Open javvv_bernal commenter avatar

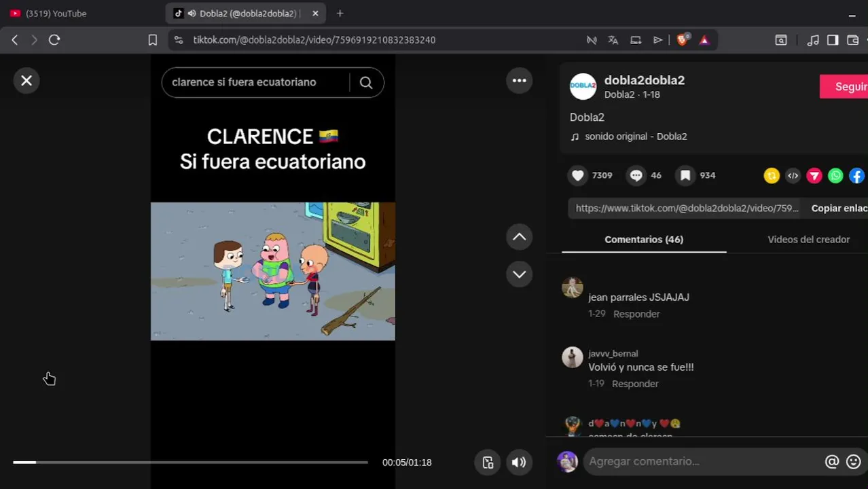573,357
